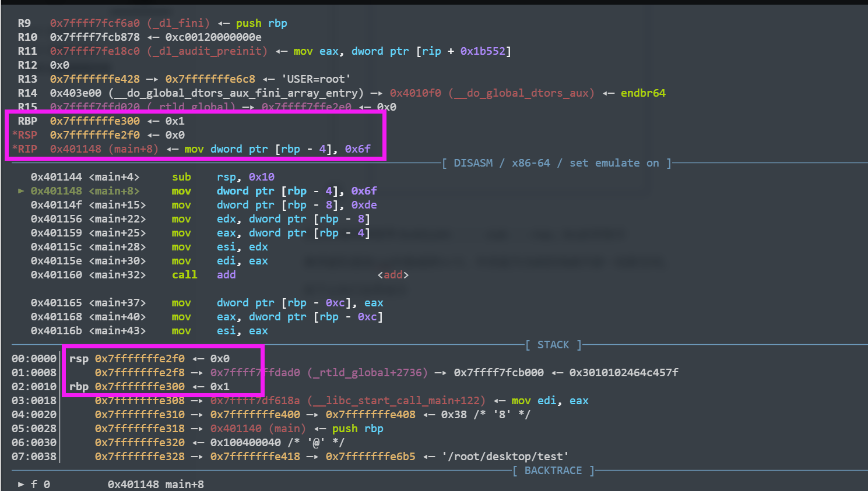This screenshot has height=491, width=868.
Task: Click 0xc00120000000e value in R10 row
Action: pyautogui.click(x=213, y=37)
